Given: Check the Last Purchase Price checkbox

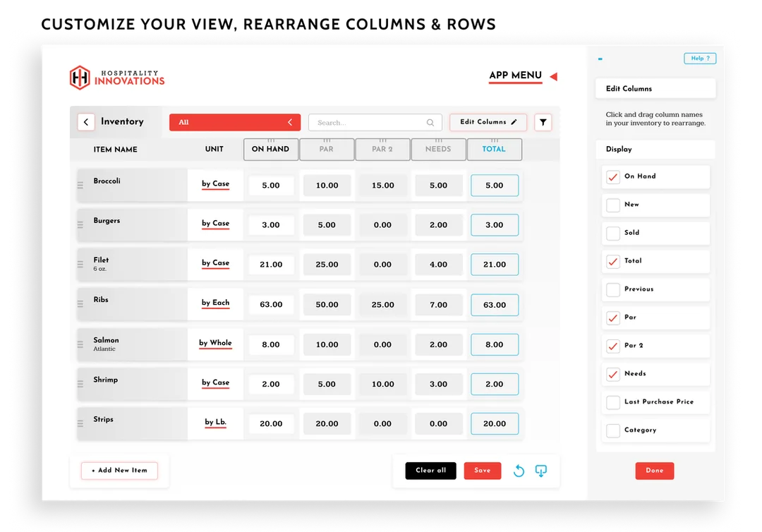Looking at the screenshot, I should [613, 402].
